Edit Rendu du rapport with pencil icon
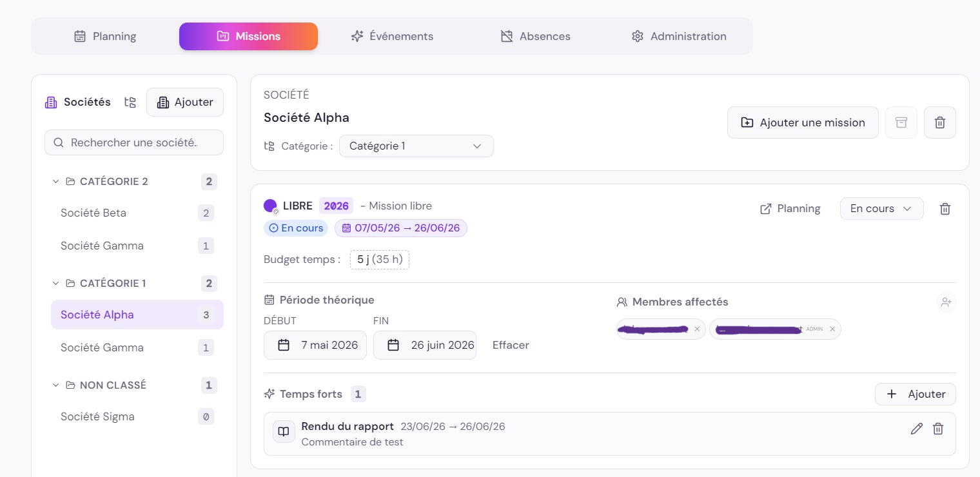The width and height of the screenshot is (980, 477). click(x=917, y=429)
